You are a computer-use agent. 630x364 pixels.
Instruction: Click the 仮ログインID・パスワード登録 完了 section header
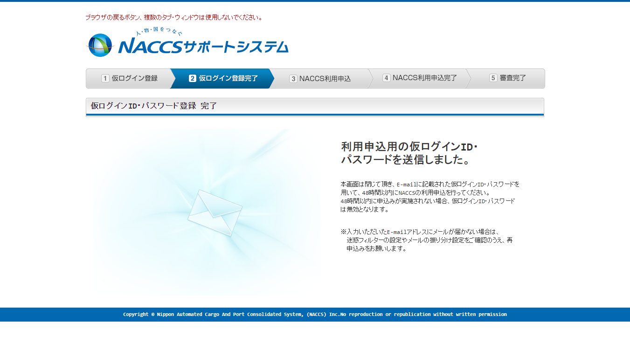click(154, 106)
